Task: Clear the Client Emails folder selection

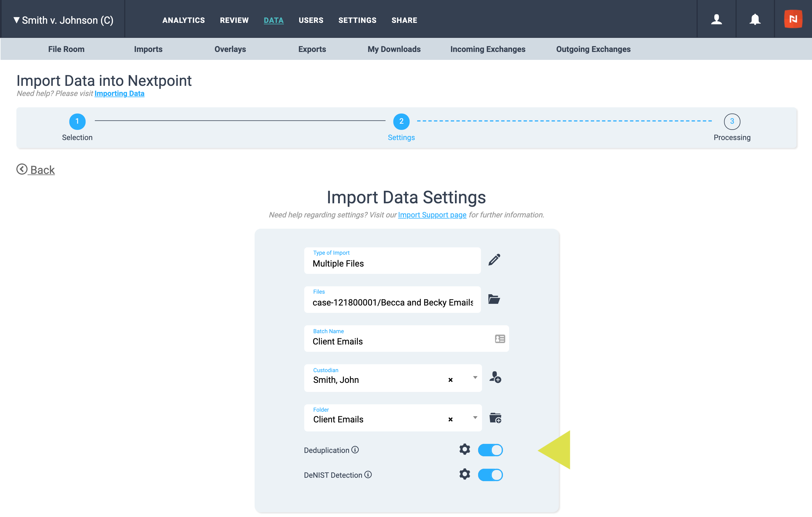Action: tap(450, 420)
